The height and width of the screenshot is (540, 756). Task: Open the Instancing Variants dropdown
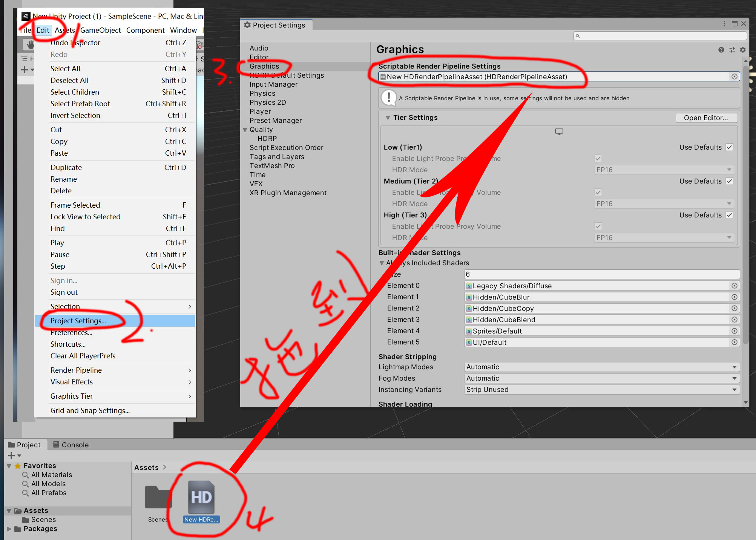pyautogui.click(x=602, y=390)
